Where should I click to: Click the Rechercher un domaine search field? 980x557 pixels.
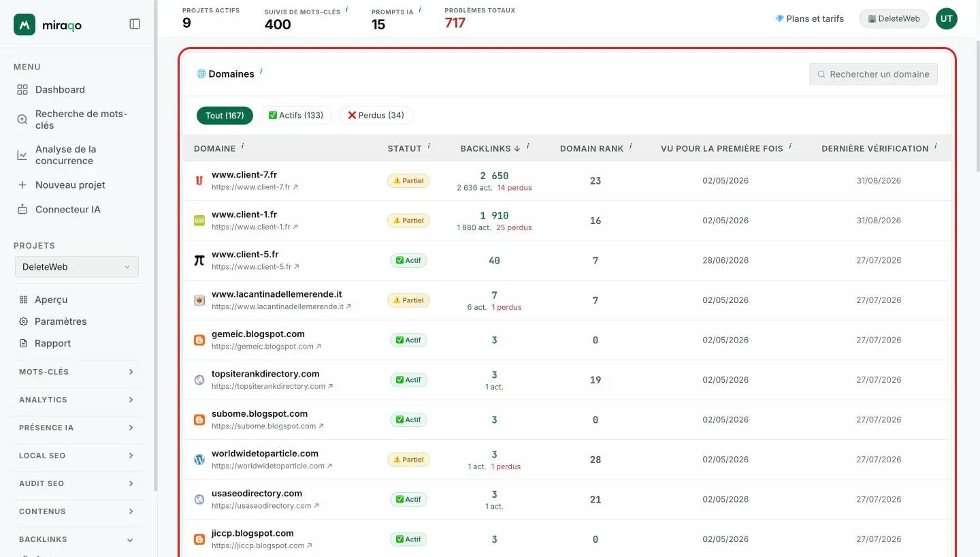(873, 74)
